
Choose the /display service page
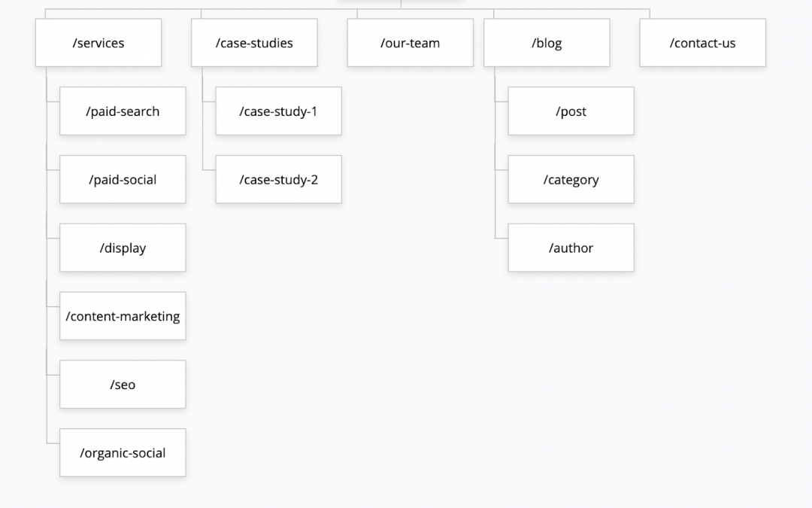(123, 248)
